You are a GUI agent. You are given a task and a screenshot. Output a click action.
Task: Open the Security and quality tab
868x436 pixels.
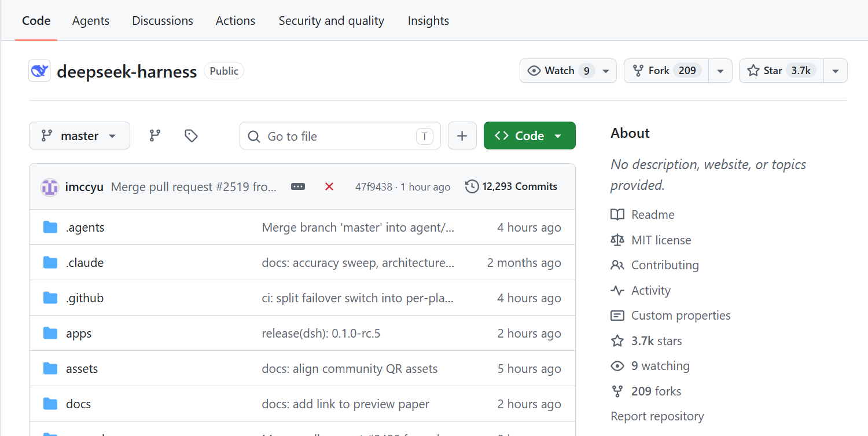pyautogui.click(x=332, y=21)
